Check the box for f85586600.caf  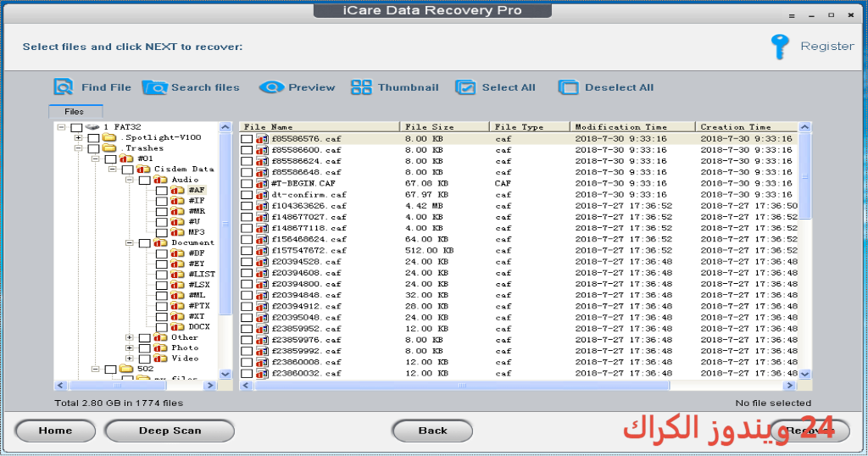tap(247, 150)
